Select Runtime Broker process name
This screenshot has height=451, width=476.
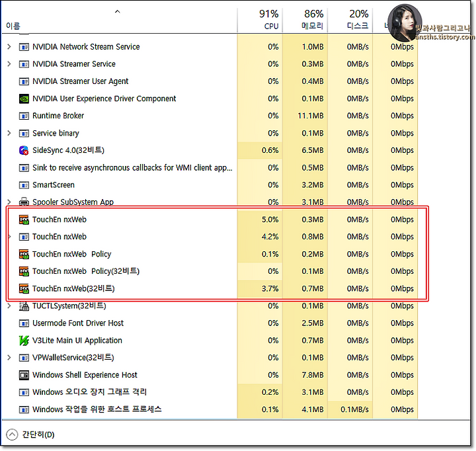click(x=58, y=116)
